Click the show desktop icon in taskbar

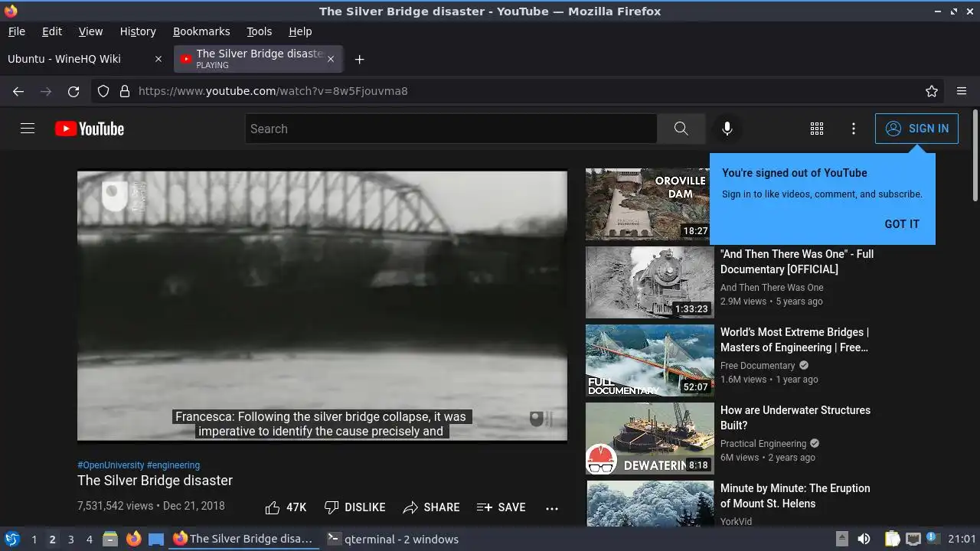(156, 539)
